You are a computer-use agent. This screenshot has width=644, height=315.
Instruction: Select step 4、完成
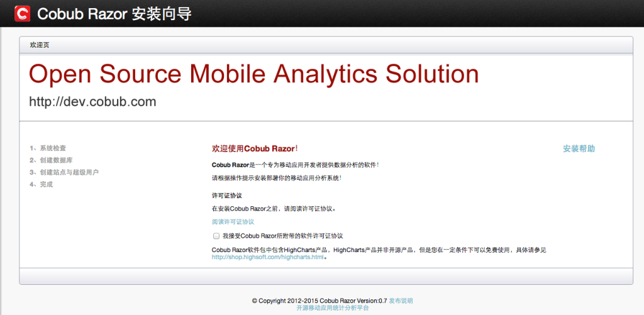[x=41, y=184]
